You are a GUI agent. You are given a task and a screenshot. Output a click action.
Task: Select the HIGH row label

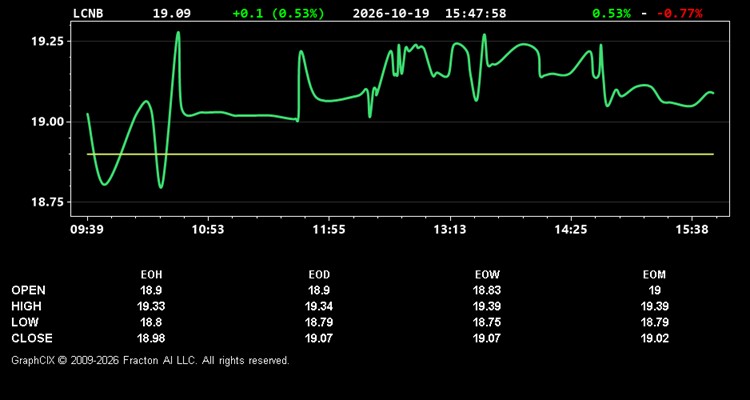coord(26,306)
